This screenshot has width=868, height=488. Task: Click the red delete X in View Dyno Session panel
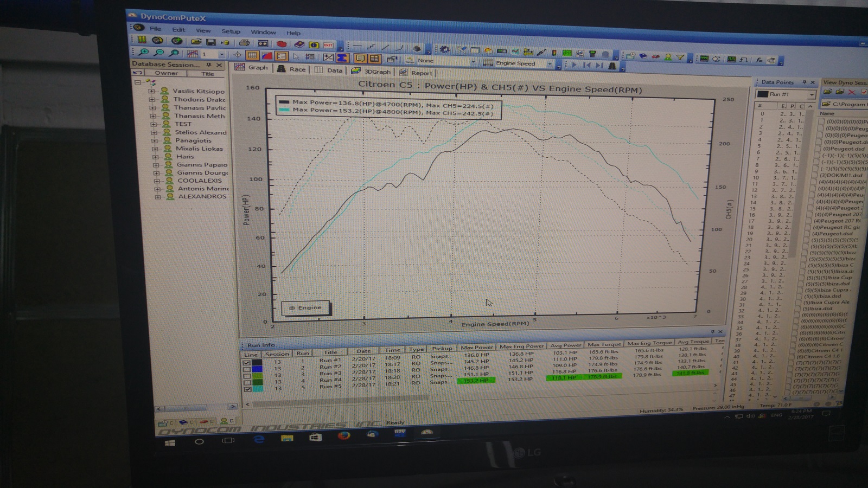(852, 92)
